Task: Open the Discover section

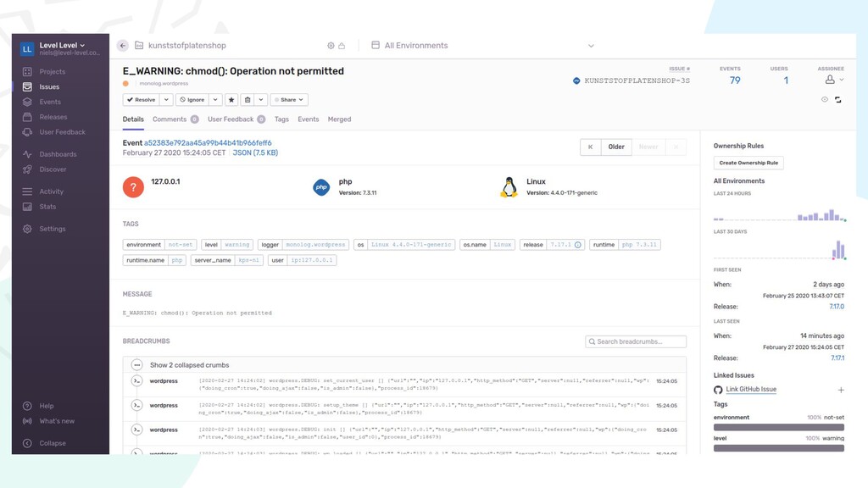Action: [x=53, y=169]
